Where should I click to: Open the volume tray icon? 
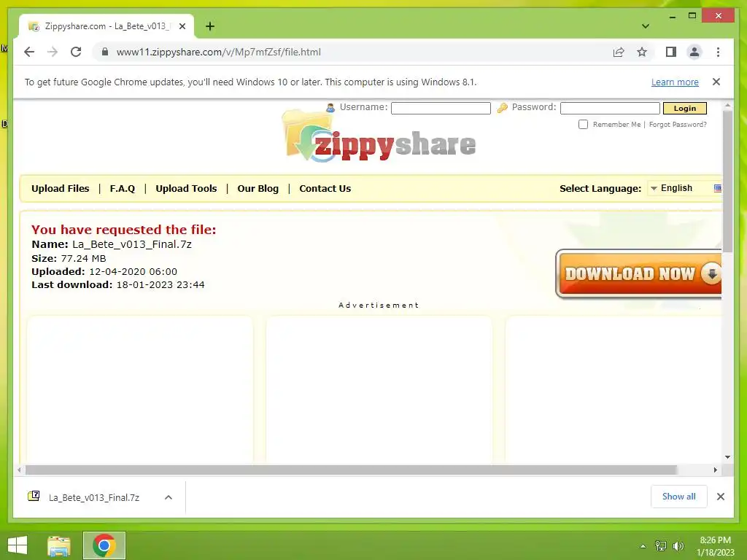[x=678, y=546]
